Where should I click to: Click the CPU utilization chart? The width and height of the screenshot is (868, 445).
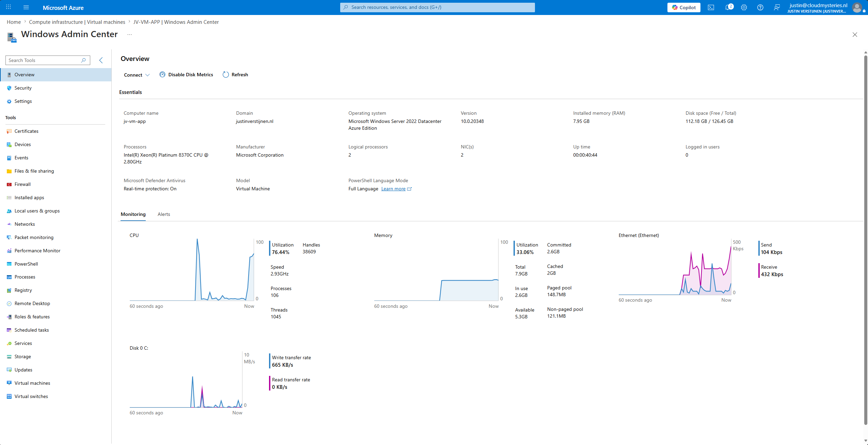192,270
